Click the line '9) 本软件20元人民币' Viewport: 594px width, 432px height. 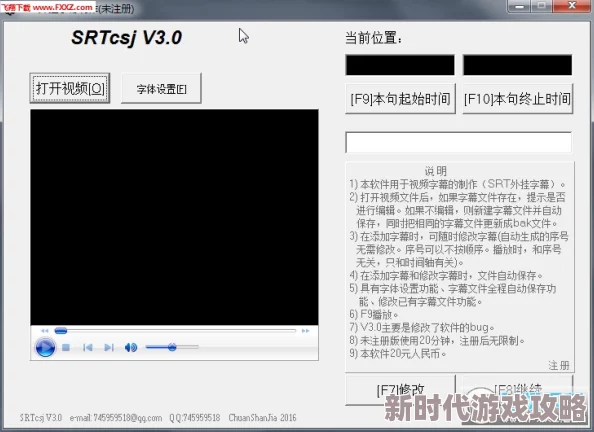point(398,354)
